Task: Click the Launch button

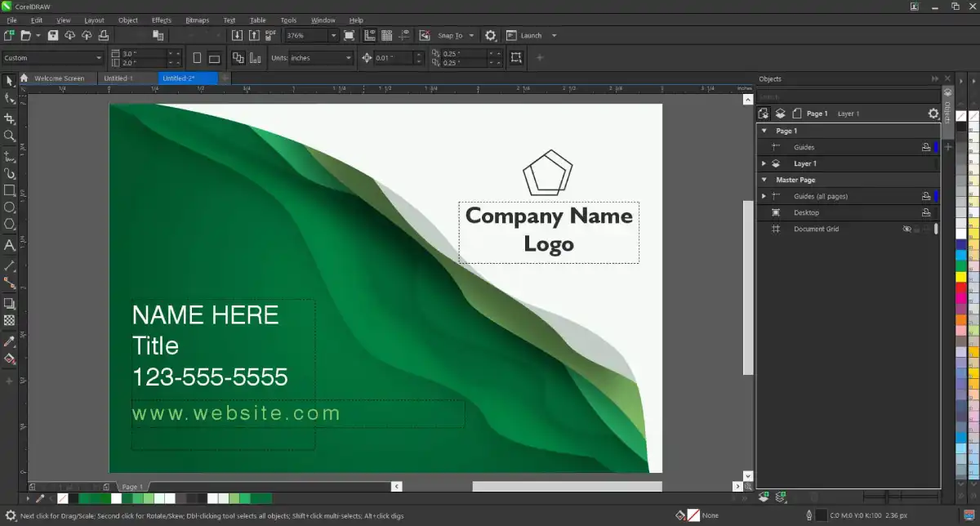Action: pyautogui.click(x=531, y=36)
